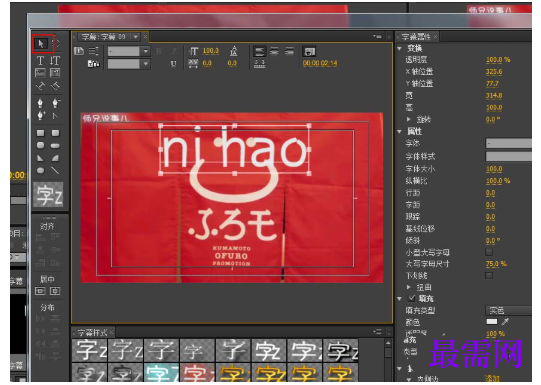Collapse the 变换 transform section
The width and height of the screenshot is (541, 385).
tap(400, 48)
